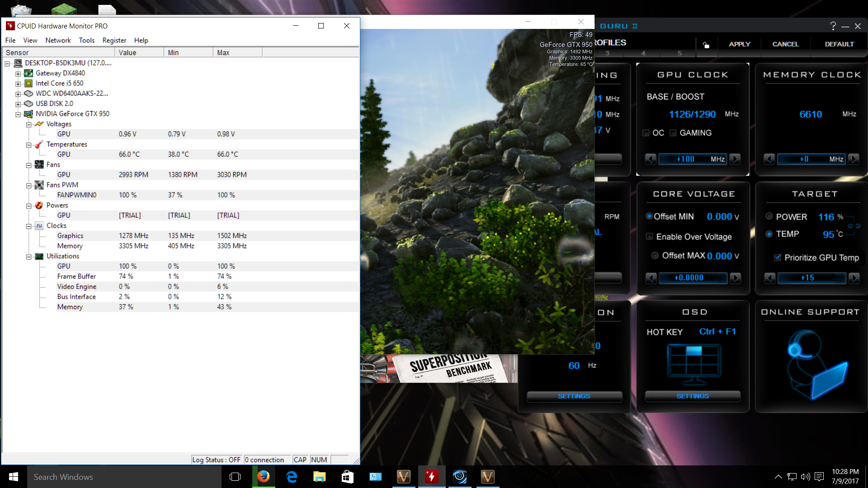The height and width of the screenshot is (488, 868).
Task: Collapse the Utilizations group
Action: click(x=28, y=257)
